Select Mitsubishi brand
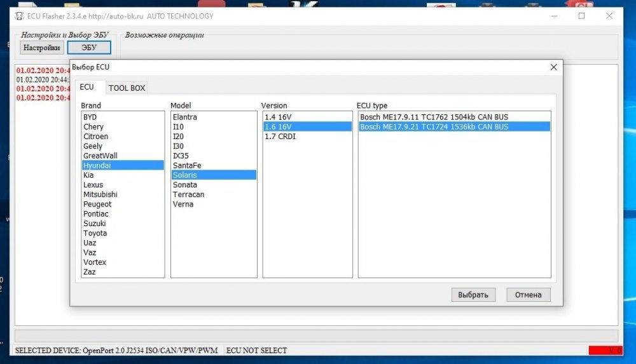This screenshot has width=636, height=364. point(123,194)
